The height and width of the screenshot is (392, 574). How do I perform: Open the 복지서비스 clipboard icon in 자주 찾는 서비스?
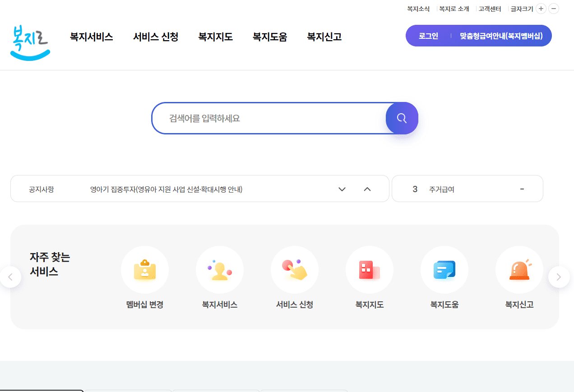[x=219, y=269]
